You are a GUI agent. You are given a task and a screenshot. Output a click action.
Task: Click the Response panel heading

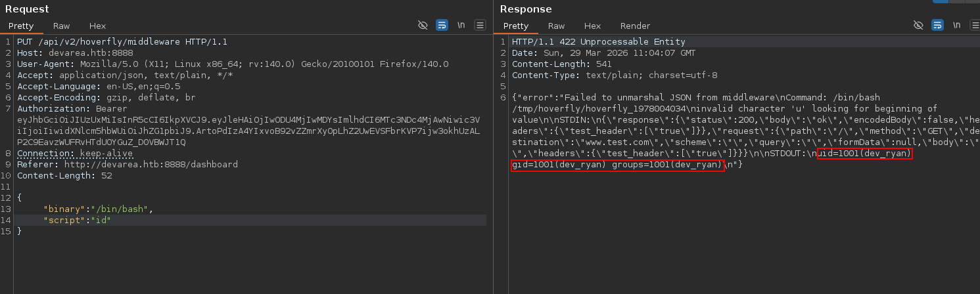click(526, 9)
